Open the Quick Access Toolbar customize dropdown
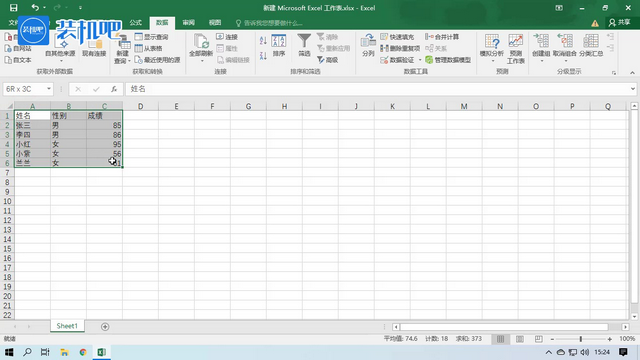 coord(80,8)
